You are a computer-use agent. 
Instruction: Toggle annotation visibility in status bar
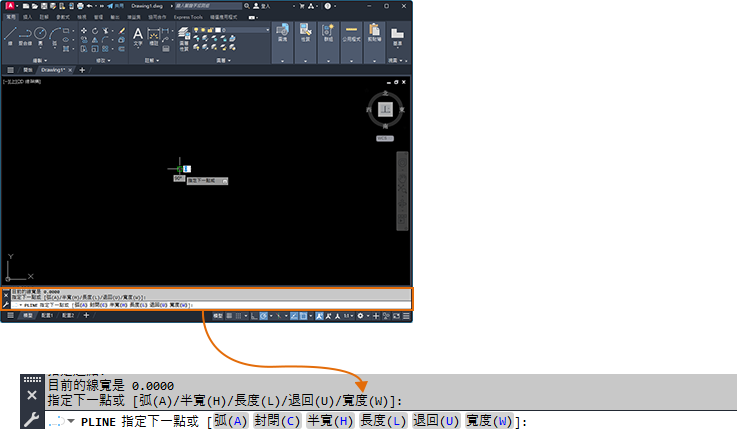click(x=319, y=316)
